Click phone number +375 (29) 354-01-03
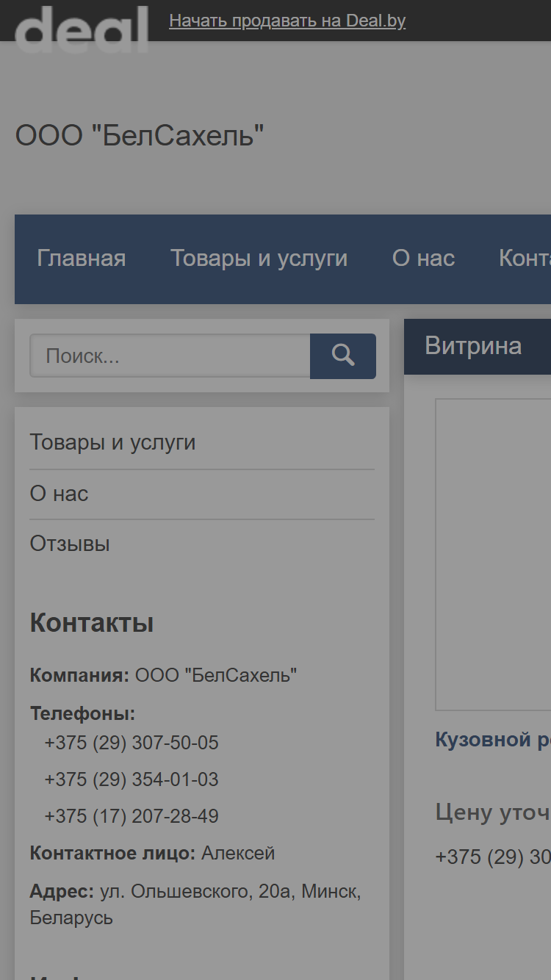 click(132, 779)
